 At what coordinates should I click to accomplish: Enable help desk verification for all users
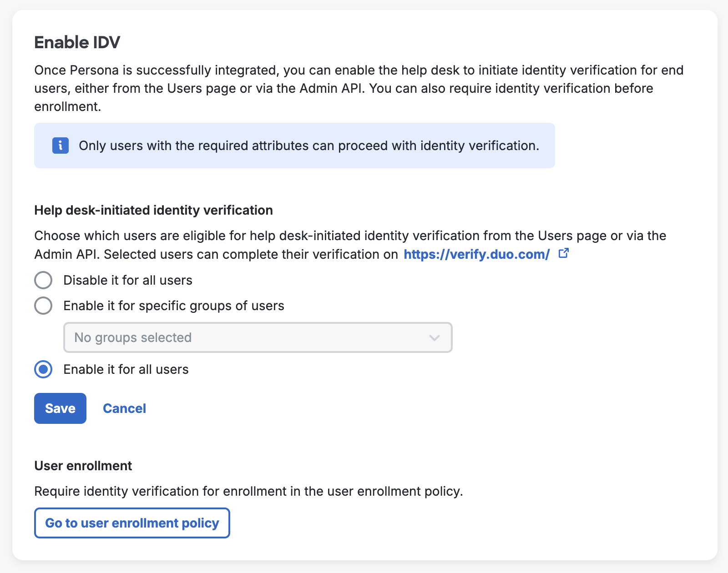coord(43,369)
